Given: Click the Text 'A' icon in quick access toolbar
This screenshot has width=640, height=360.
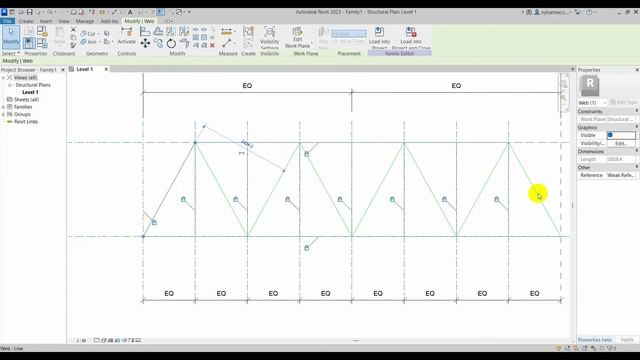Looking at the screenshot, I should (x=130, y=12).
